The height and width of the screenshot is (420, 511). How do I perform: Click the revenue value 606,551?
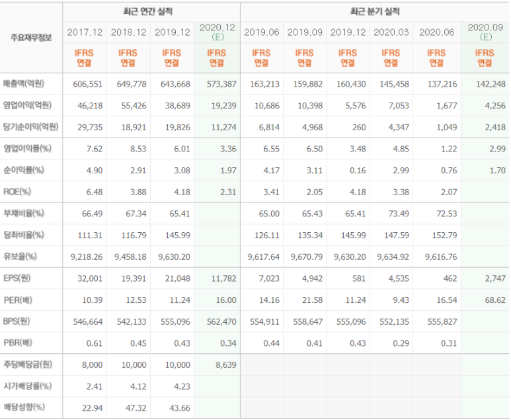[88, 84]
